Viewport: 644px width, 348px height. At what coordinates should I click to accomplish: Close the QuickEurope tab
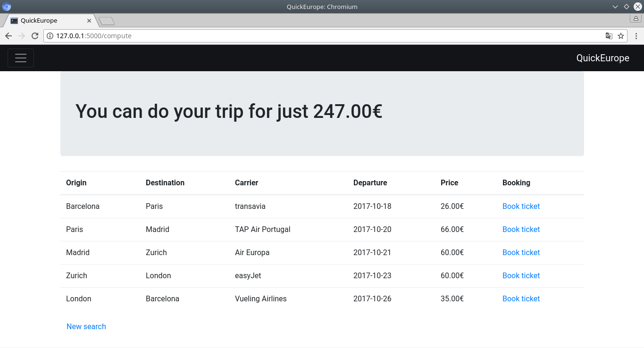coord(89,21)
